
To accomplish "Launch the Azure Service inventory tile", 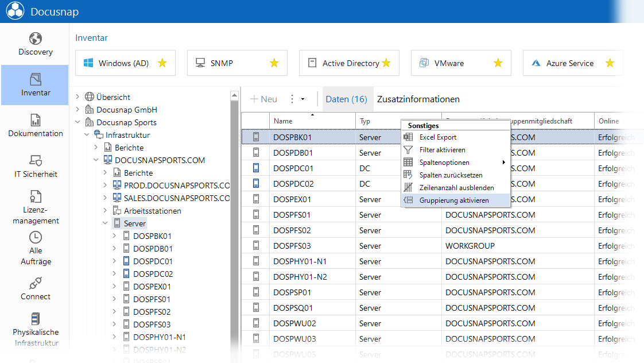I will pyautogui.click(x=573, y=63).
